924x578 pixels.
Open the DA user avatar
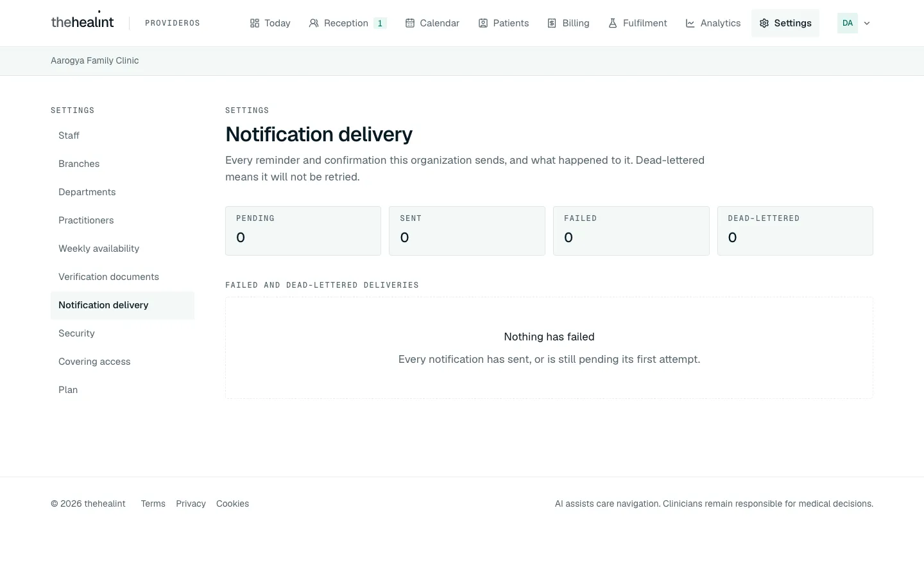click(x=848, y=23)
